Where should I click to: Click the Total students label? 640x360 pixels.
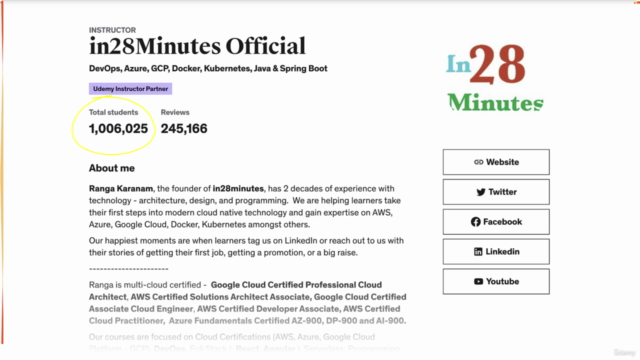[113, 112]
